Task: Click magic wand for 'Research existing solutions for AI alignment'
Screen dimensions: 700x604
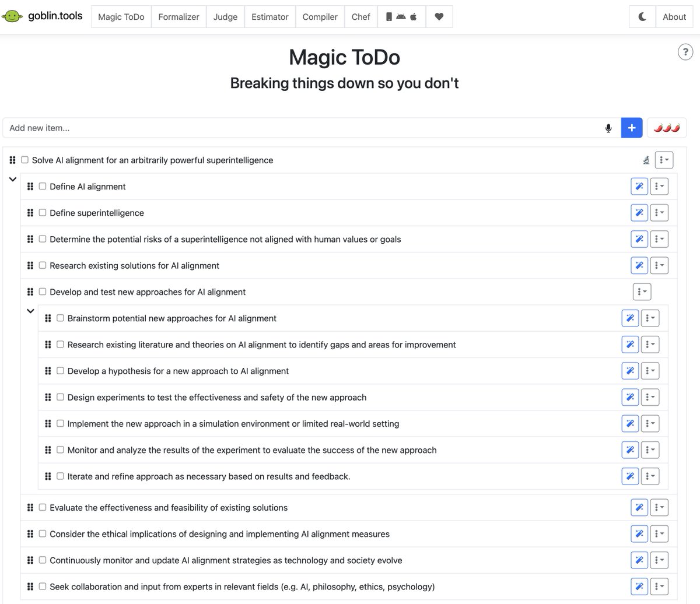Action: coord(639,265)
